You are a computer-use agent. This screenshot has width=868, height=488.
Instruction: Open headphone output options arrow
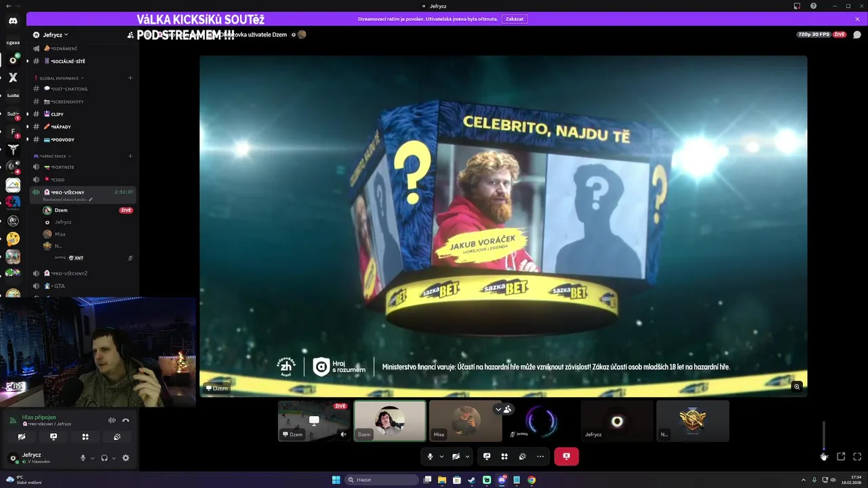click(113, 458)
